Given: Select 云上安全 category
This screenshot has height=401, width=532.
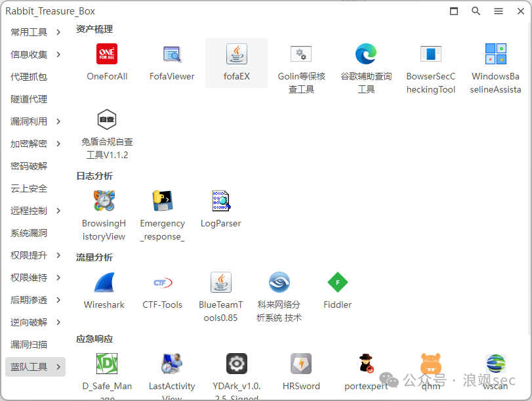Looking at the screenshot, I should pyautogui.click(x=29, y=188).
